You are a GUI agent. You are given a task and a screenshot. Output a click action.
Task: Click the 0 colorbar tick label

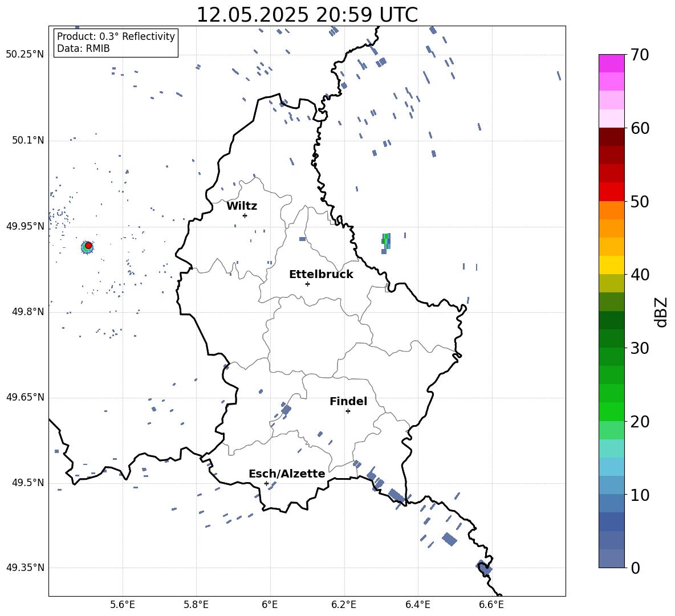pos(635,568)
